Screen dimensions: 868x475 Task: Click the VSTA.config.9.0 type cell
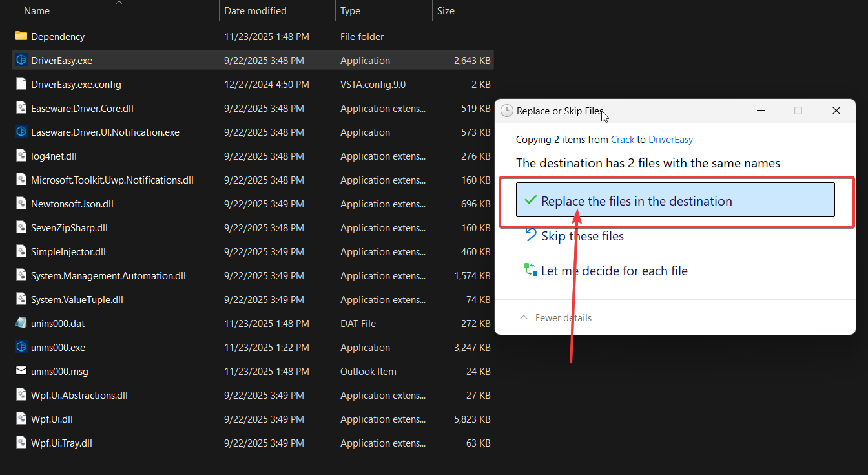pyautogui.click(x=373, y=85)
